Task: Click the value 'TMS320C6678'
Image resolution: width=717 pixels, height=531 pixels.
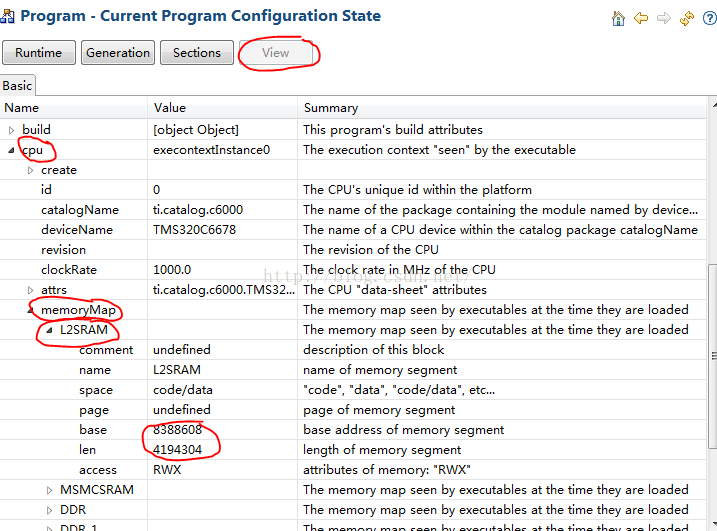Action: 194,230
